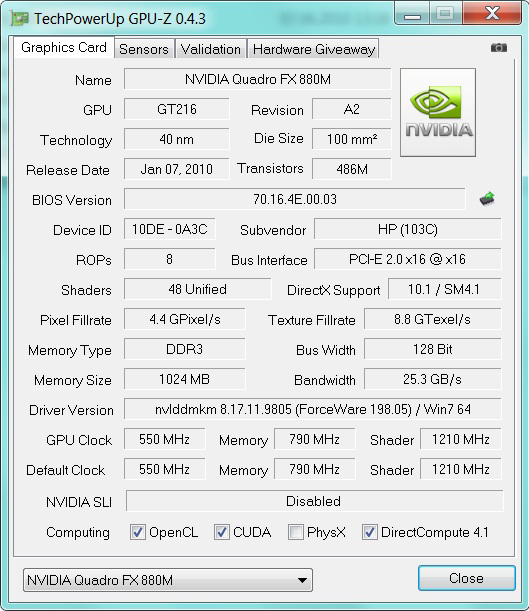Click the Bus Width field 128 Bit
The image size is (529, 611).
[x=432, y=349]
